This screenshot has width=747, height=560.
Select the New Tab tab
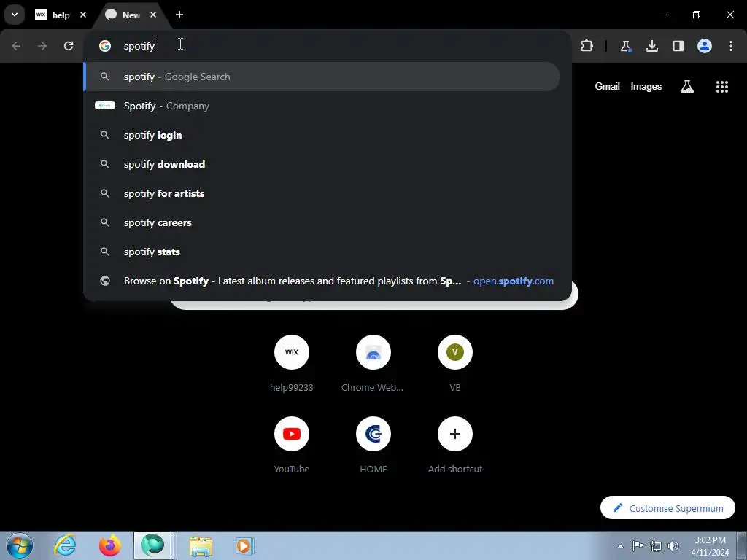click(x=125, y=15)
